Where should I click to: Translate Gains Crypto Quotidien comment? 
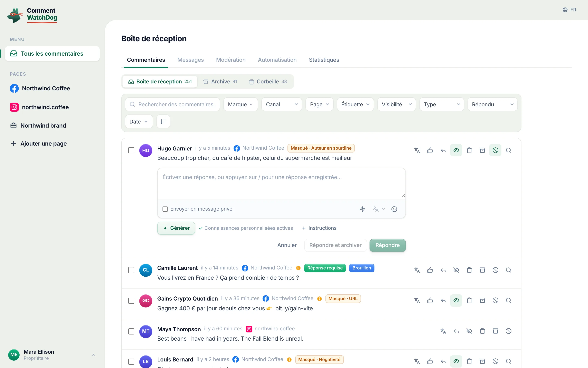(x=417, y=300)
